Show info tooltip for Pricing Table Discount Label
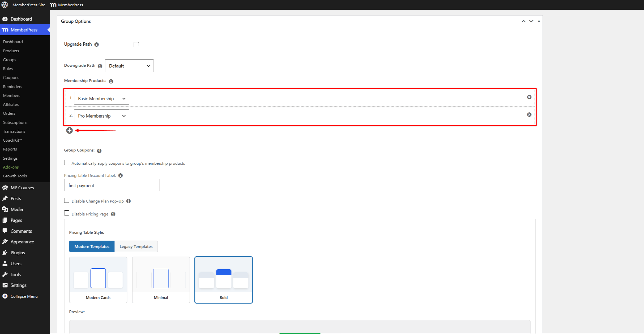This screenshot has width=644, height=334. [x=121, y=175]
